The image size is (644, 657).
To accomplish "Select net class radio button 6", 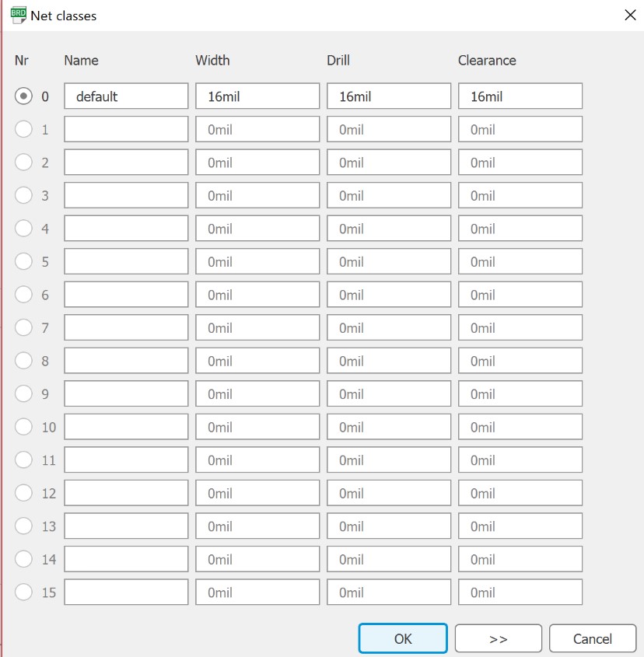I will (x=23, y=295).
